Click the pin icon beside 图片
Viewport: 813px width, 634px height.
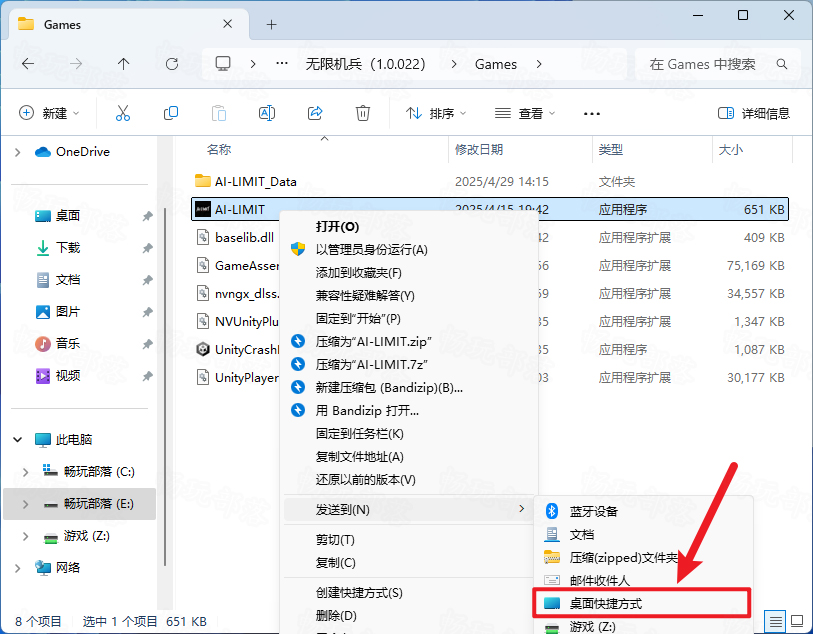tap(148, 312)
